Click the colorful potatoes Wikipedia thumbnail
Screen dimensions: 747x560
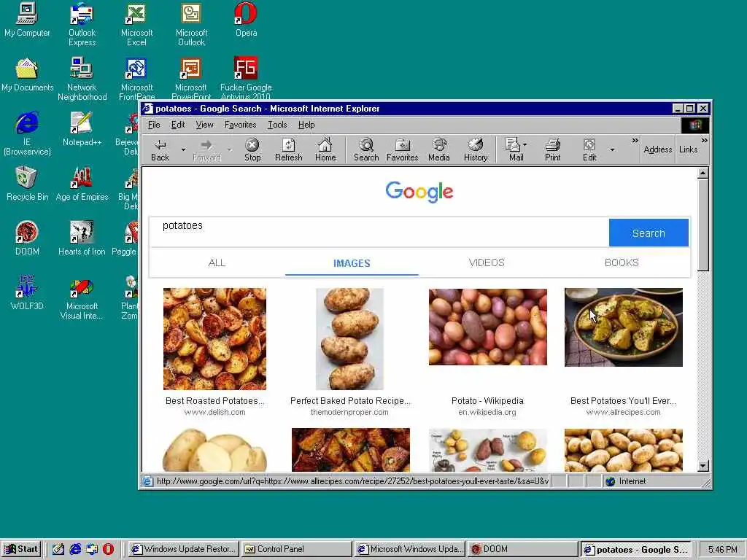[488, 327]
